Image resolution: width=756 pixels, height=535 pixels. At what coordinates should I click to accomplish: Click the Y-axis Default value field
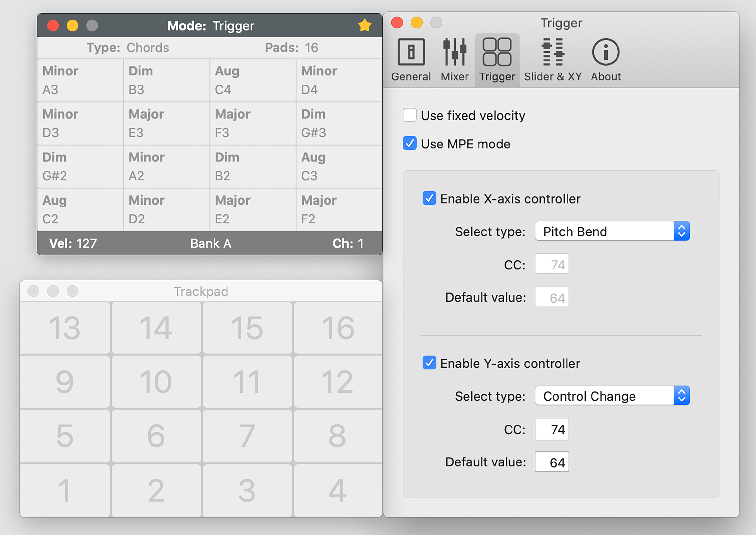[x=552, y=462]
